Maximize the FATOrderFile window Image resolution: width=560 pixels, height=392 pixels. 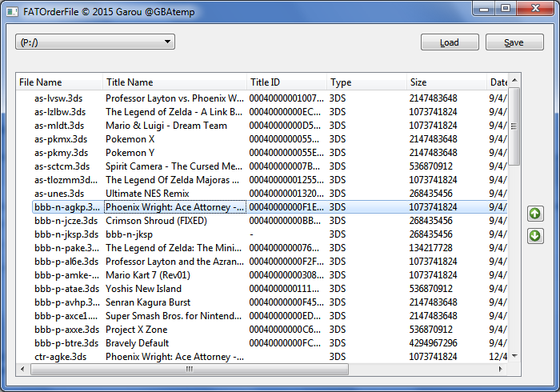506,9
